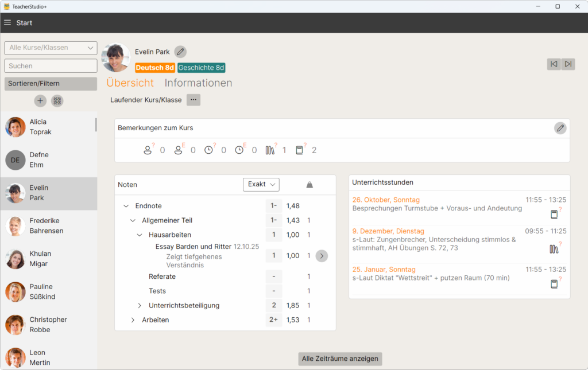The image size is (588, 370).
Task: Click the Sortieren/Filtern button
Action: [x=51, y=84]
